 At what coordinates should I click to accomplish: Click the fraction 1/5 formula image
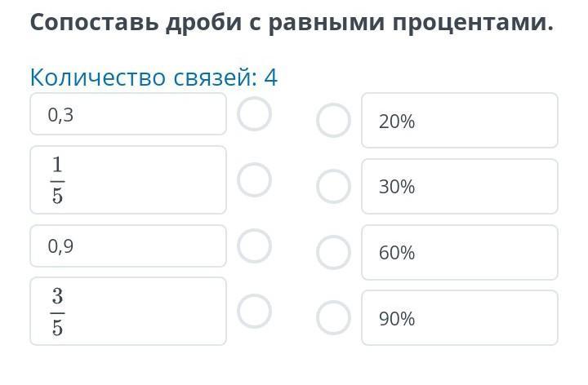click(57, 179)
